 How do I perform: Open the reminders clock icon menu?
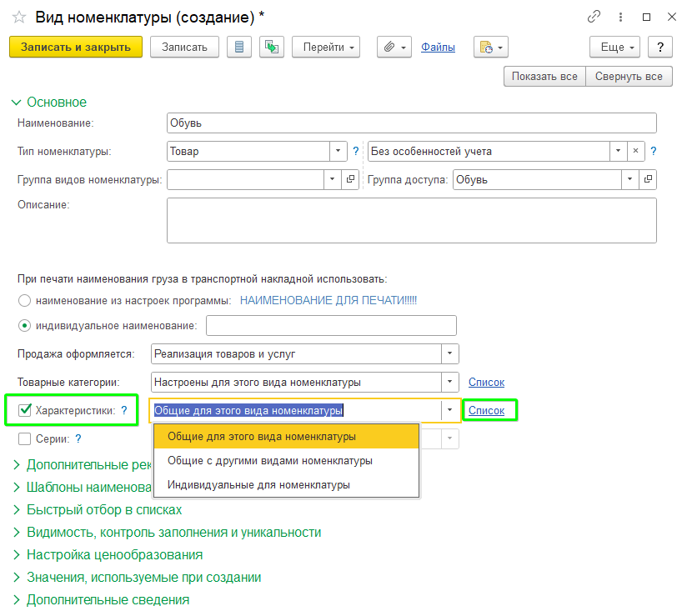coord(491,47)
